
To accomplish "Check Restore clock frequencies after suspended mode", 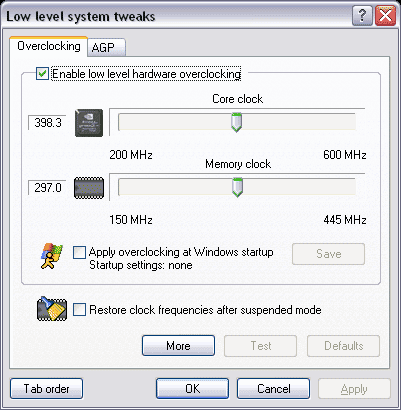I will 79,310.
